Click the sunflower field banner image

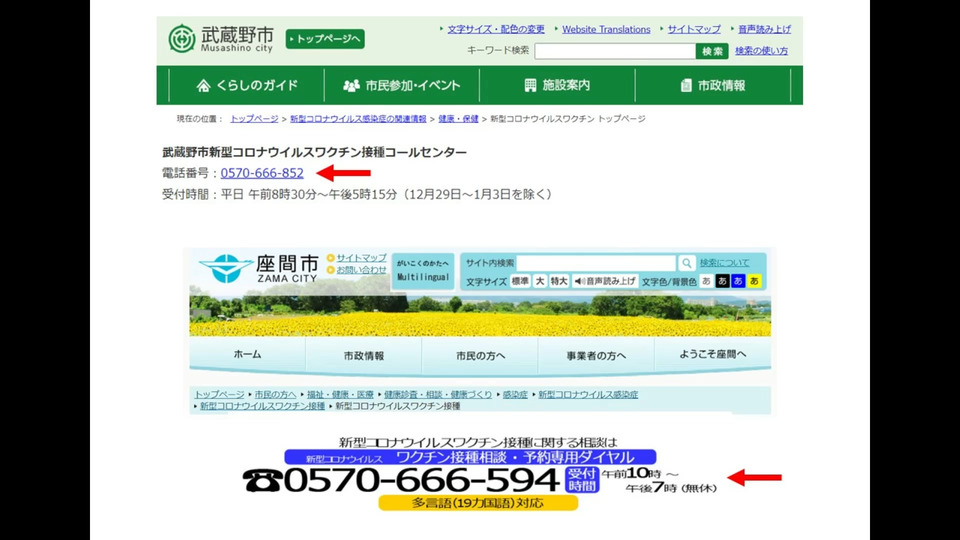point(480,315)
